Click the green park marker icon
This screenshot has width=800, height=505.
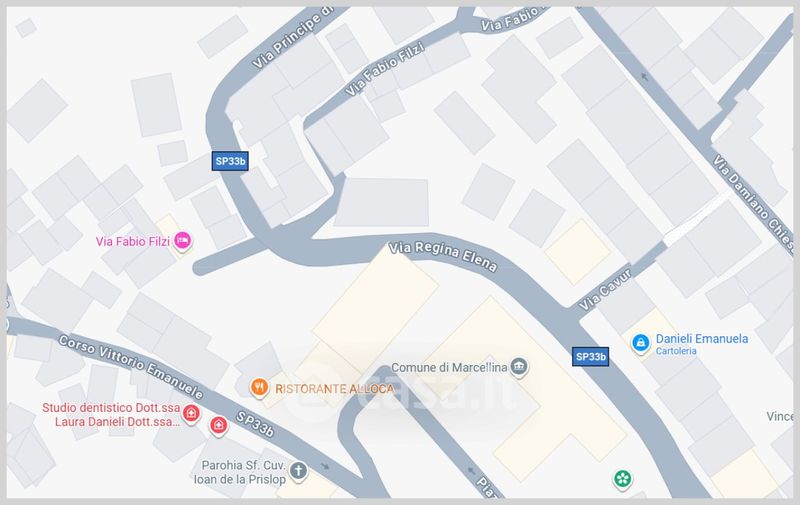point(622,478)
